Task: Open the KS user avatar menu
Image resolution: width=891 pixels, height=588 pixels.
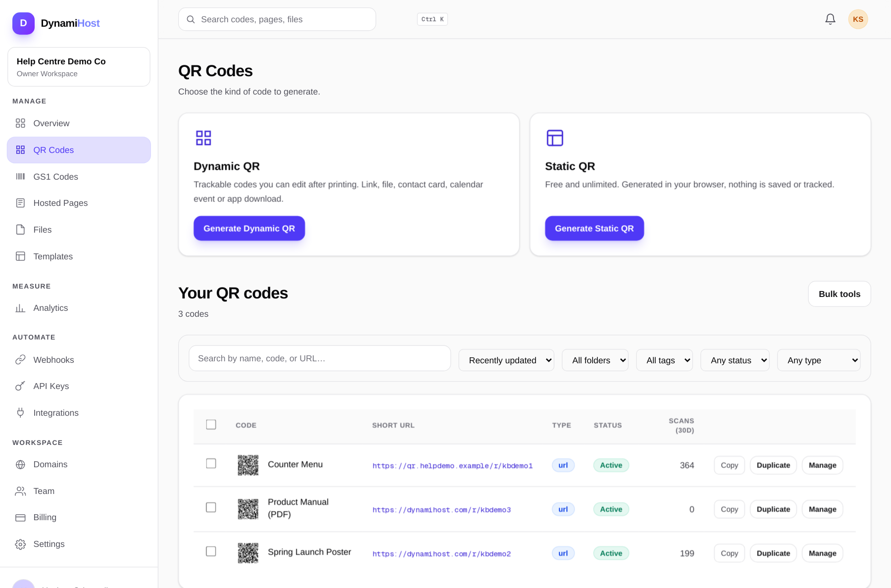Action: [x=858, y=19]
